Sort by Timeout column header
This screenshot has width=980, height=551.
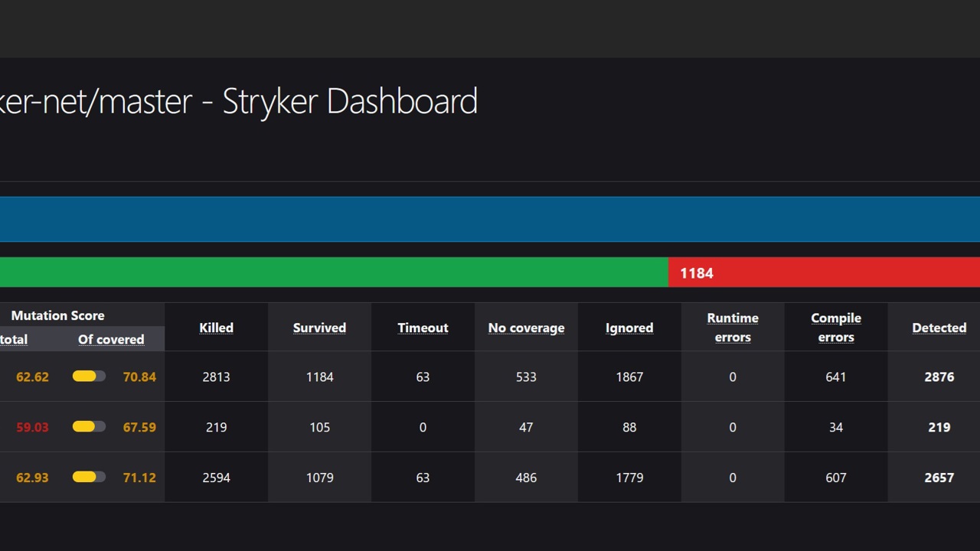pos(423,328)
